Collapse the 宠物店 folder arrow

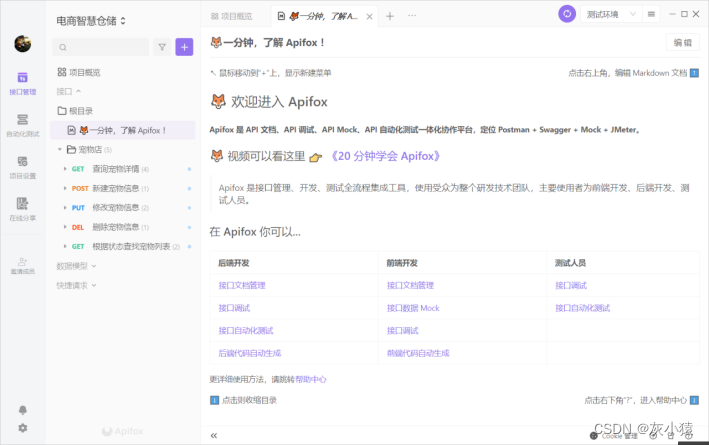click(60, 149)
